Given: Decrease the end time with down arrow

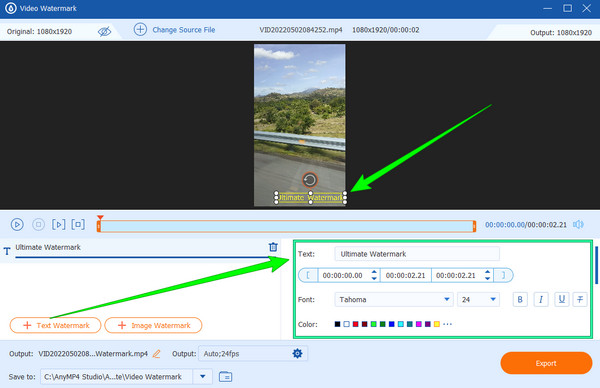Looking at the screenshot, I should click(x=487, y=279).
